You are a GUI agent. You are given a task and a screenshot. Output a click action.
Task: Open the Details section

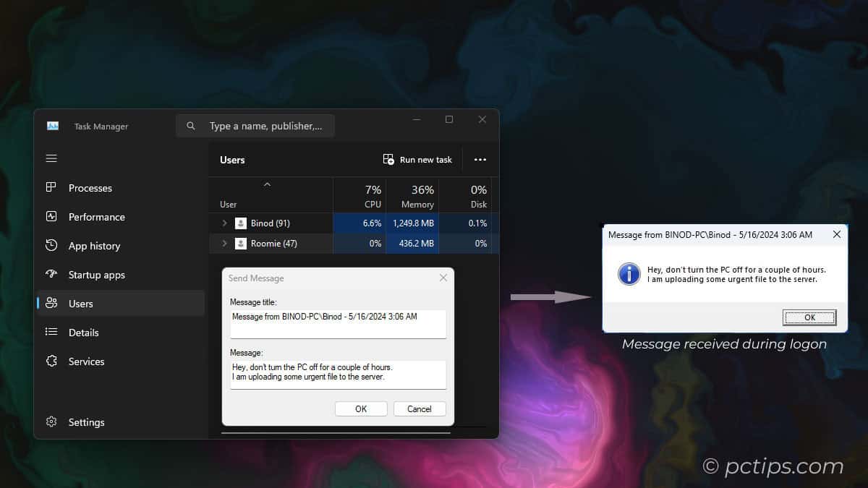click(x=85, y=333)
